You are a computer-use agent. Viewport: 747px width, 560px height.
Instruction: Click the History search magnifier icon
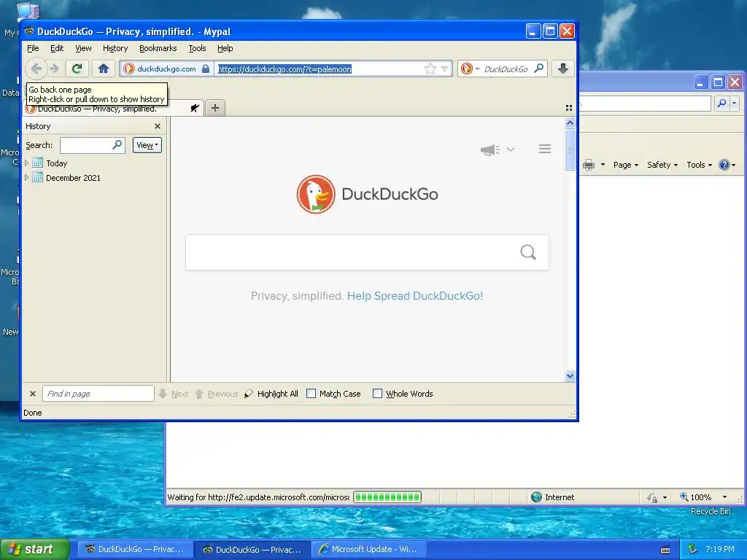click(x=117, y=145)
